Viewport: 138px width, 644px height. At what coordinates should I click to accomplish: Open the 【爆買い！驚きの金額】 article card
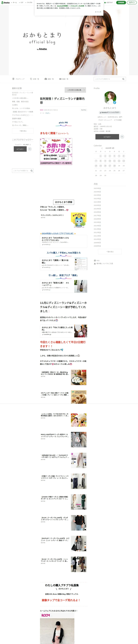pyautogui.click(x=64, y=264)
